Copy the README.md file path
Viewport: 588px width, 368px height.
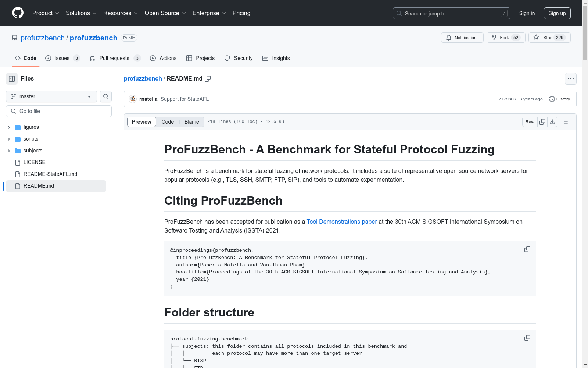[208, 78]
